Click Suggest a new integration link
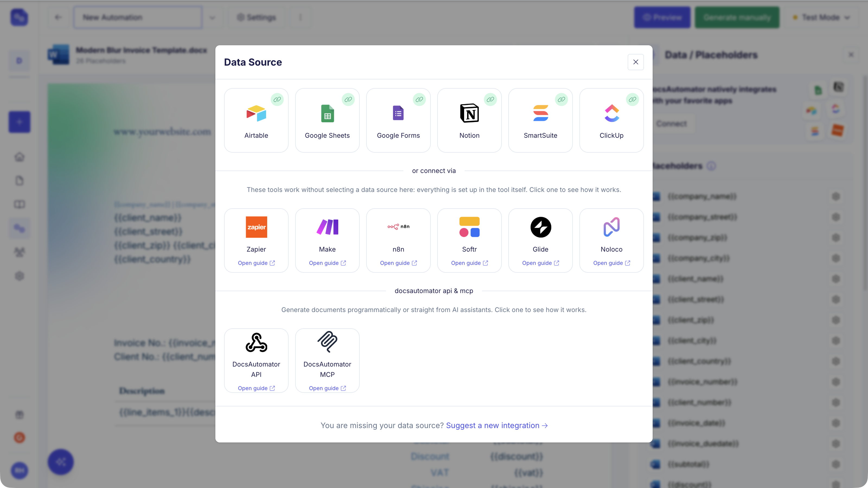This screenshot has height=488, width=868. [x=497, y=425]
